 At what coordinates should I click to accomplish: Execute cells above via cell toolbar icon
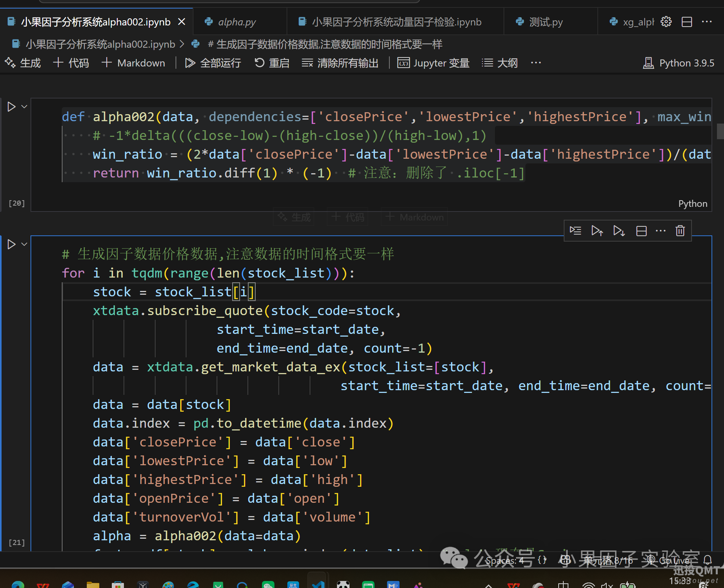pyautogui.click(x=597, y=231)
